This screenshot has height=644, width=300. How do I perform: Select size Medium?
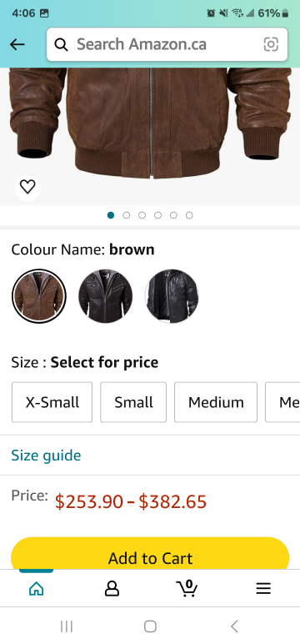coord(216,402)
